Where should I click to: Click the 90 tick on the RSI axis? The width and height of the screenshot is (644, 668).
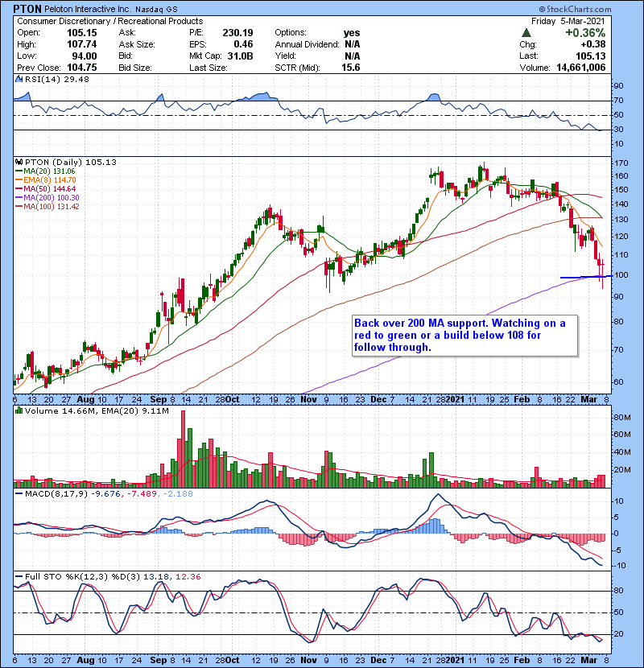618,85
